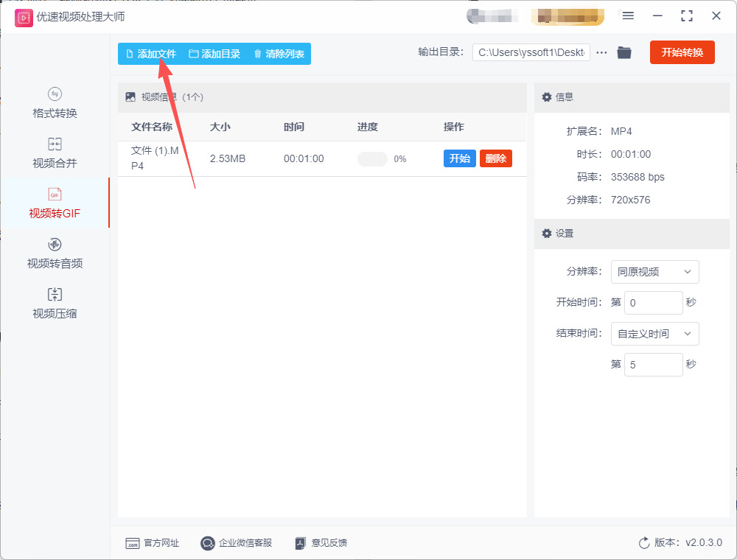Click the 进度 column header

(368, 127)
